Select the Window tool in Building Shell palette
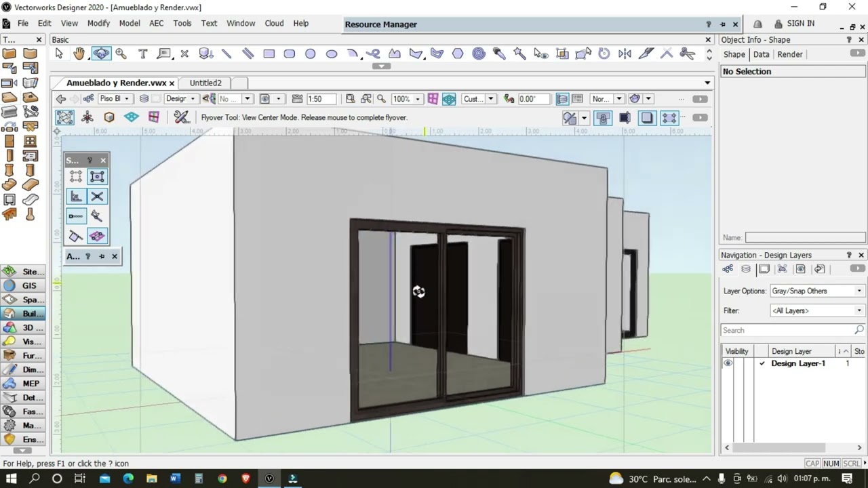 pos(30,141)
